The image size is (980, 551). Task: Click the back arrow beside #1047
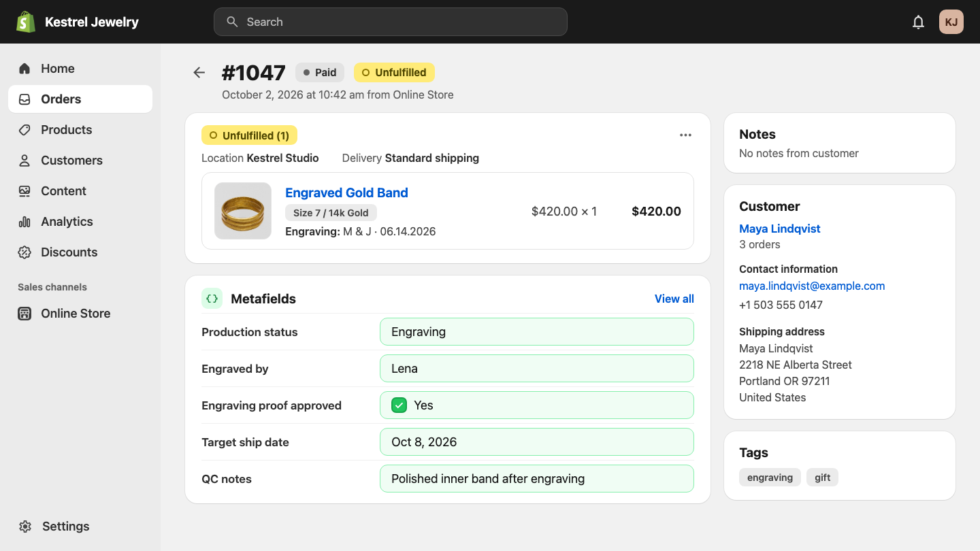199,73
